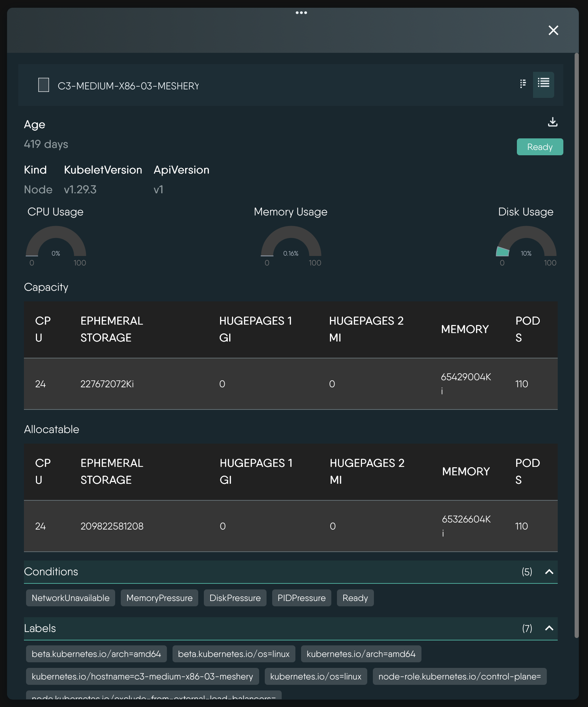Click the DiskPressure condition chip
Screen dimensions: 588x707
[x=235, y=598]
